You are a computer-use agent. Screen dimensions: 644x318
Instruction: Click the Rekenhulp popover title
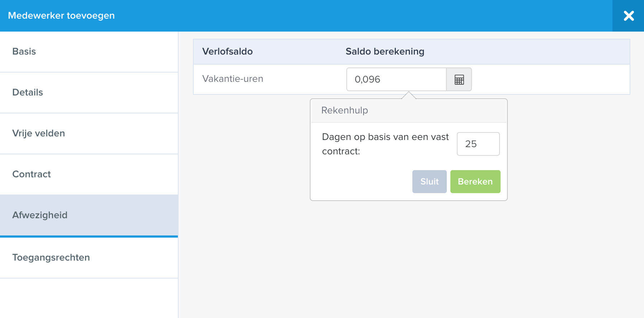coord(345,110)
